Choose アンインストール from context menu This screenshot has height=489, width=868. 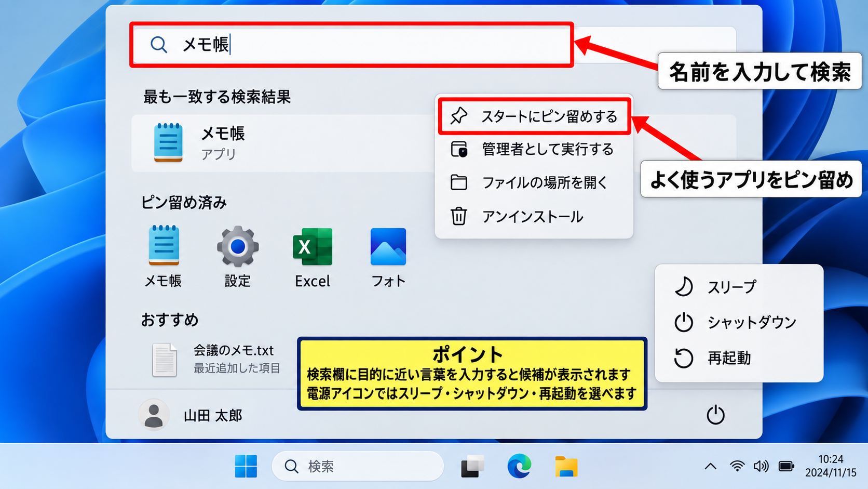pyautogui.click(x=534, y=216)
